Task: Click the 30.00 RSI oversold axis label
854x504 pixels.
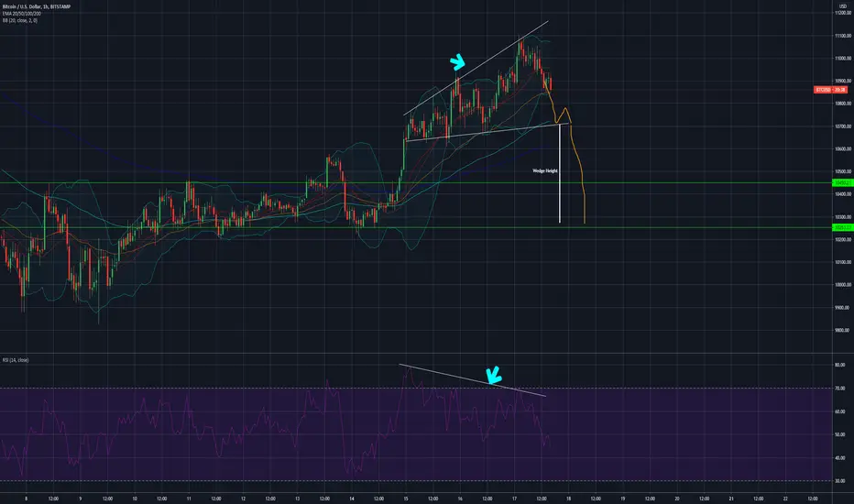Action: pos(840,481)
